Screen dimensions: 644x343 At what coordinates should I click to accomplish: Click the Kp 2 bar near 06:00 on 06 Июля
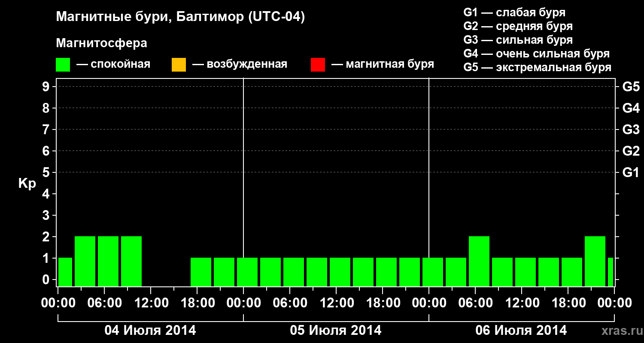(x=479, y=261)
